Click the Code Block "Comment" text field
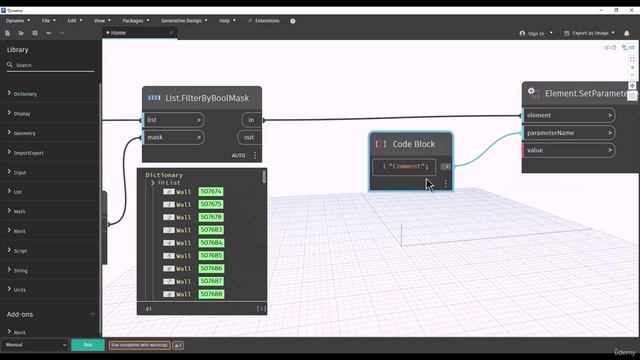This screenshot has width=640, height=360. (x=404, y=167)
